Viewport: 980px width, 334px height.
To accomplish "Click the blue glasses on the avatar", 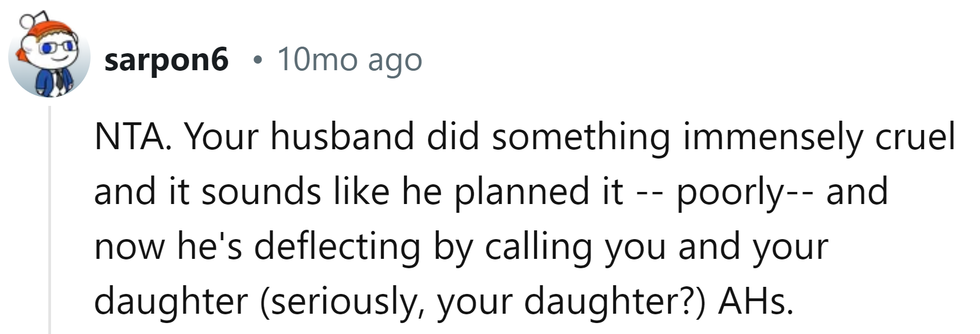I will coord(57,47).
